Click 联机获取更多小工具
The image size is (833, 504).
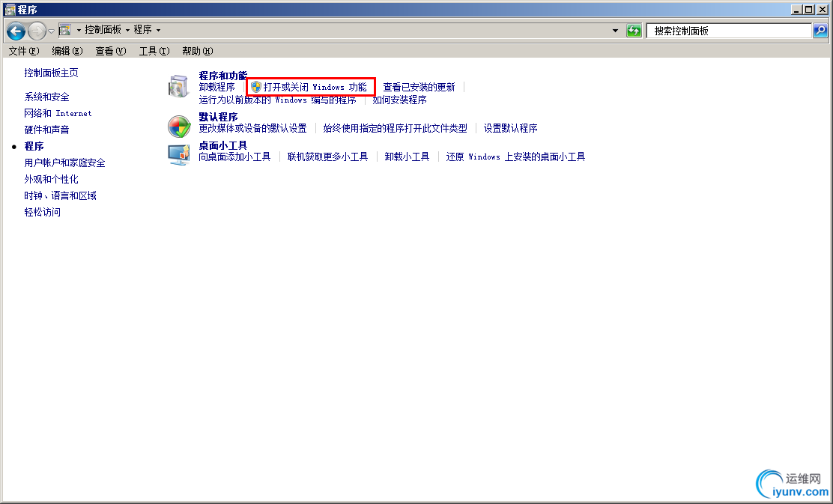[x=328, y=157]
